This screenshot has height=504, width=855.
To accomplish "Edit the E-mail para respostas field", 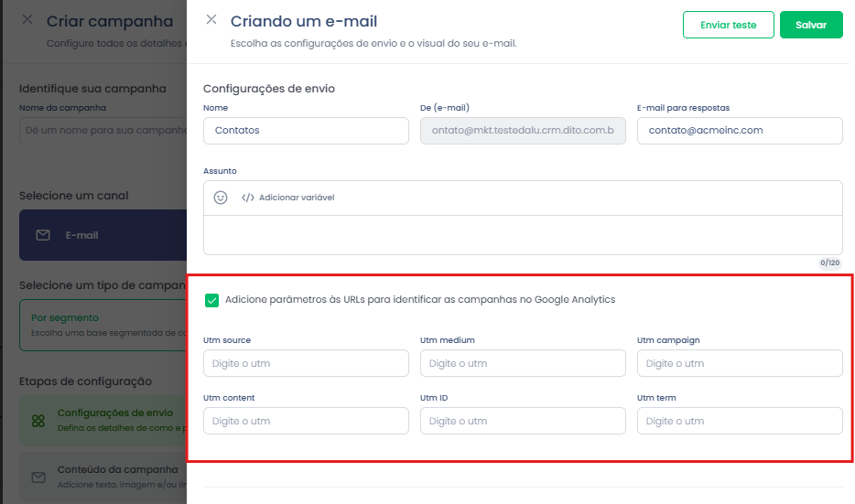I will tap(740, 131).
